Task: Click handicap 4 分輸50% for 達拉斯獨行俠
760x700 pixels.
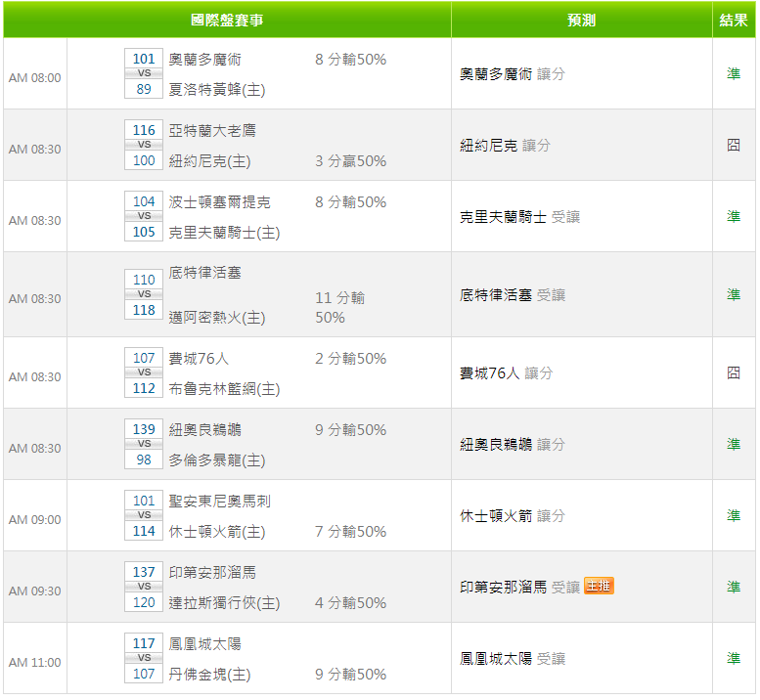Action: point(350,602)
